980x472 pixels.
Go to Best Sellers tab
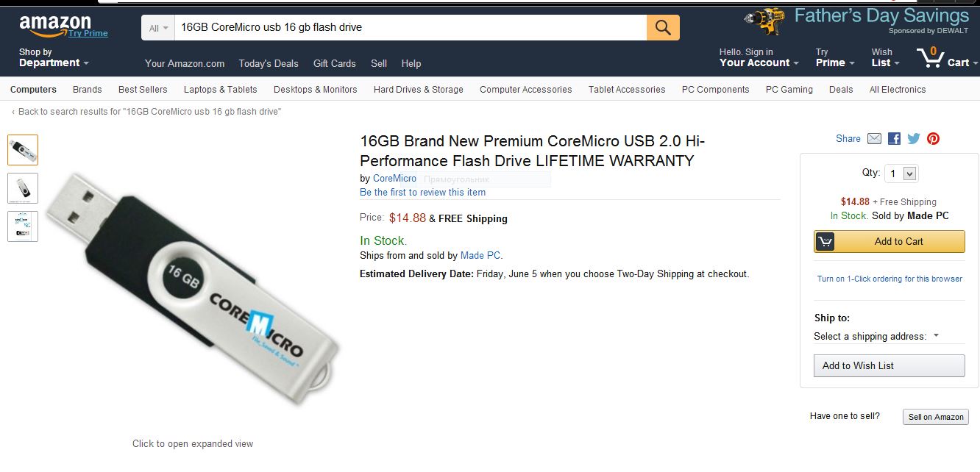143,90
